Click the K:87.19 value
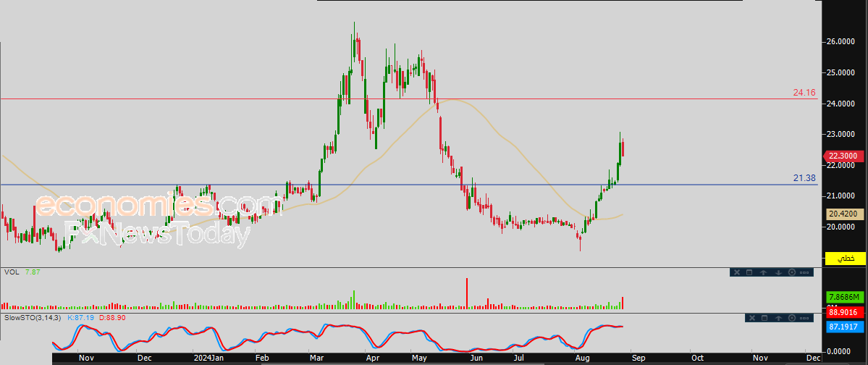The height and width of the screenshot is (365, 868). click(81, 318)
